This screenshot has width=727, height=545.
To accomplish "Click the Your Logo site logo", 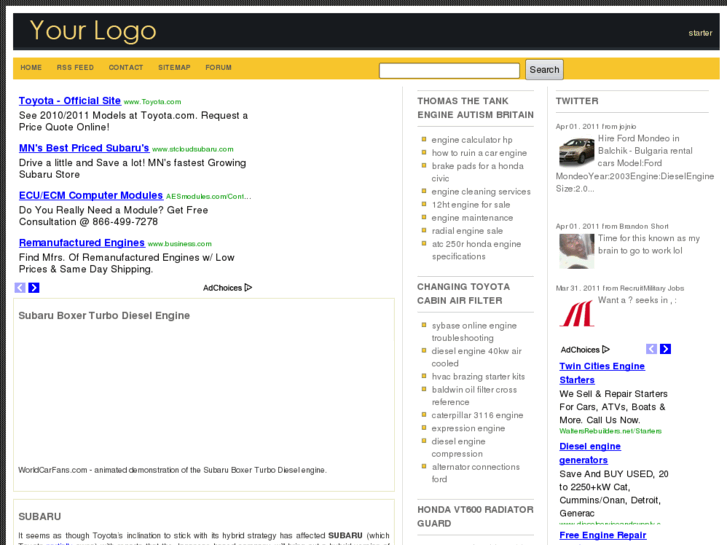I will [x=93, y=31].
